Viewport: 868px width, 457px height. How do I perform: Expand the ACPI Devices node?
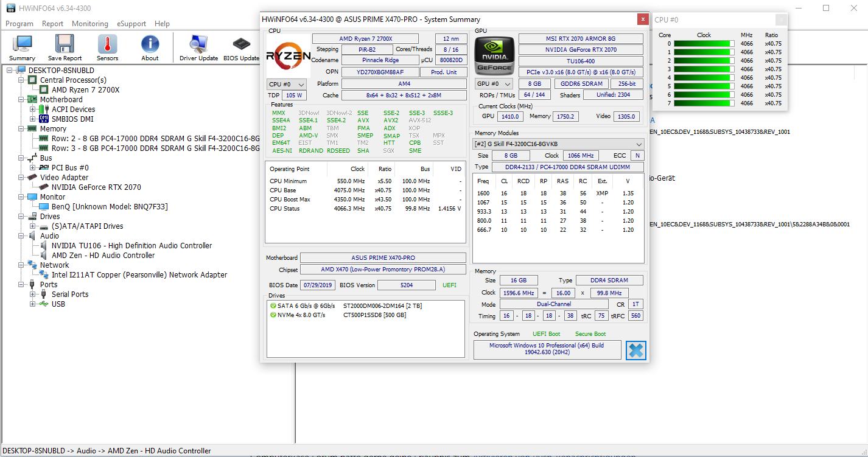coord(33,110)
